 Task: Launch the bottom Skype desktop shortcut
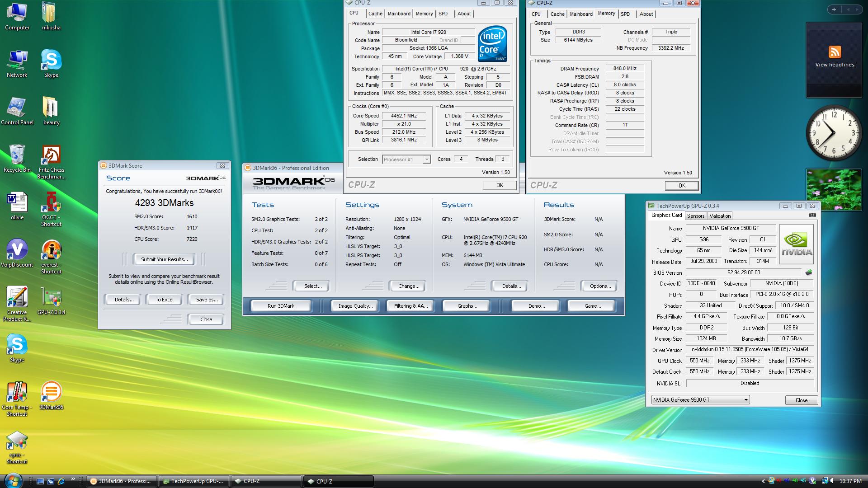point(17,349)
